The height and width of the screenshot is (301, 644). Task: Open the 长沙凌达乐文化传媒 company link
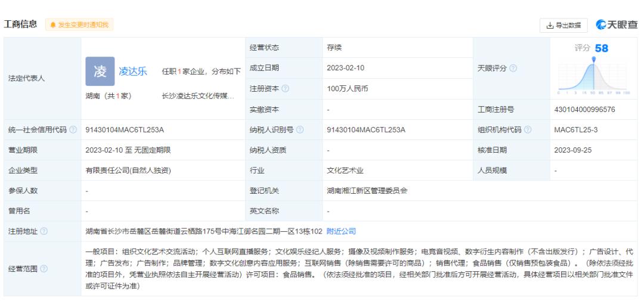tap(198, 96)
